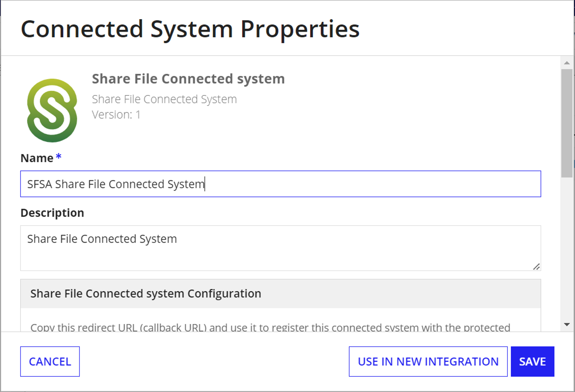Click the 'Description' field label

click(52, 213)
